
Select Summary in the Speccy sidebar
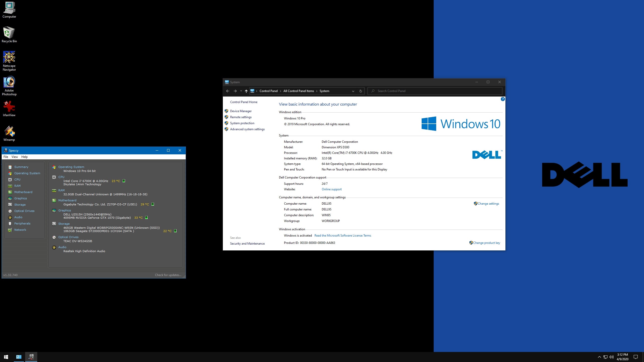21,167
